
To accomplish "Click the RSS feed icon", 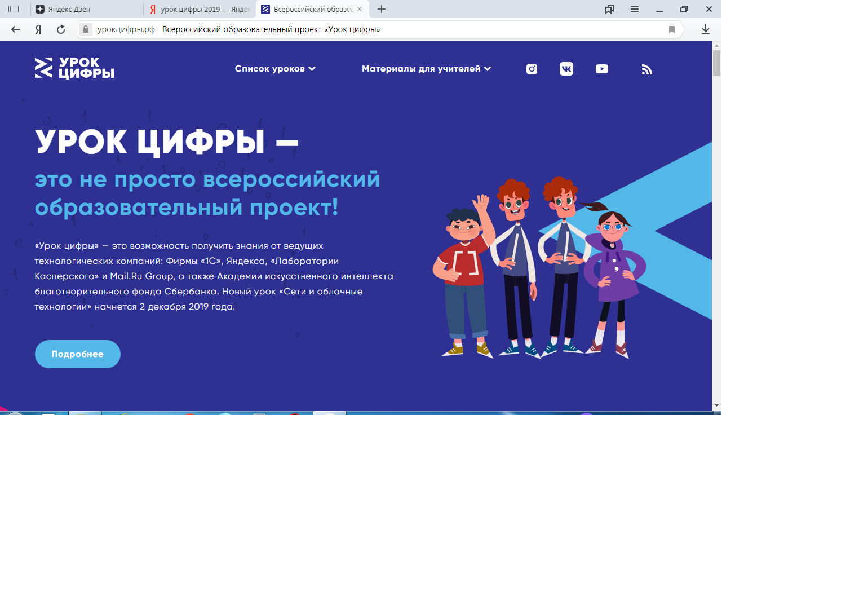I will [x=646, y=69].
